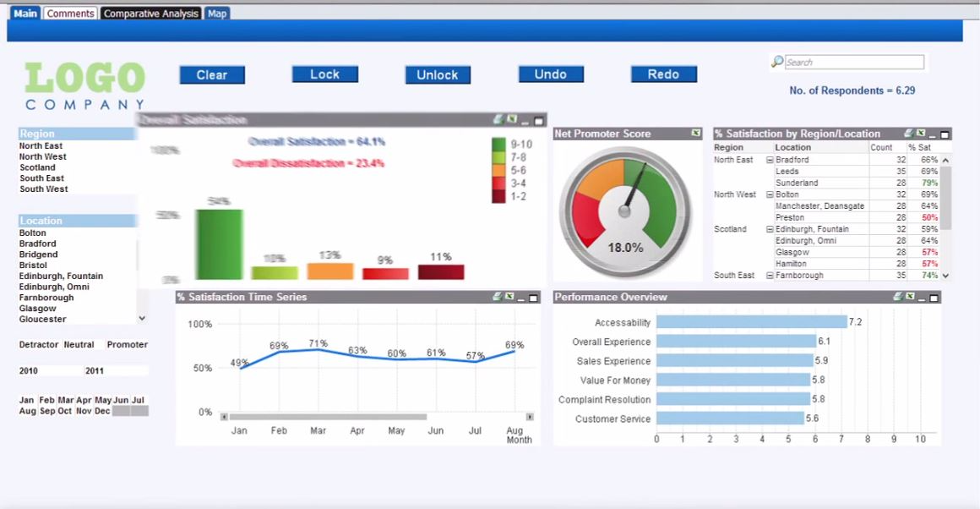Print the Performance Overview chart
Screen dimensions: 980x509
900,297
